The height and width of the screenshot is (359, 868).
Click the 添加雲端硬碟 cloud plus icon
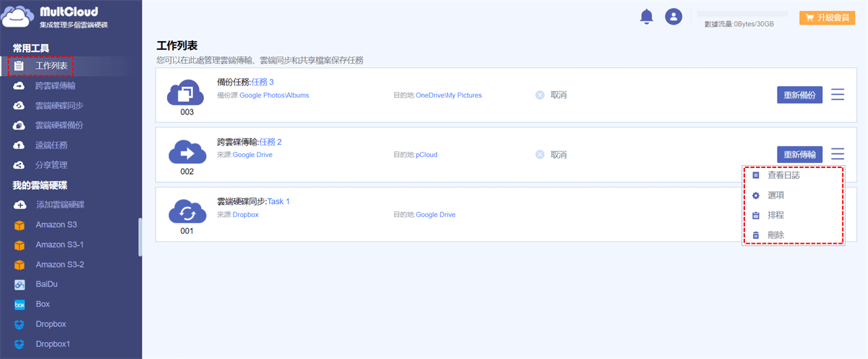click(x=20, y=205)
